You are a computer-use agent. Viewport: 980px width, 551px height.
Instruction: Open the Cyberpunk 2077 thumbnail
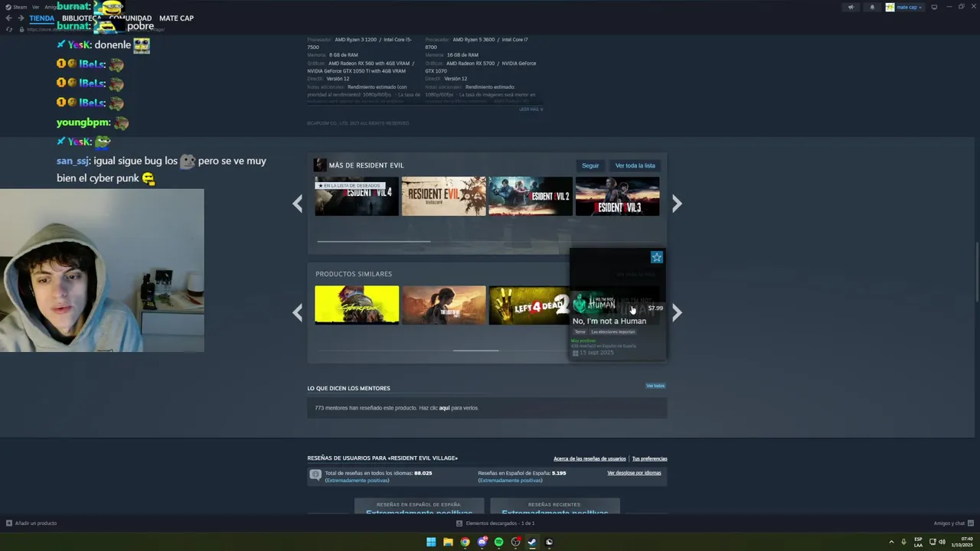(357, 305)
